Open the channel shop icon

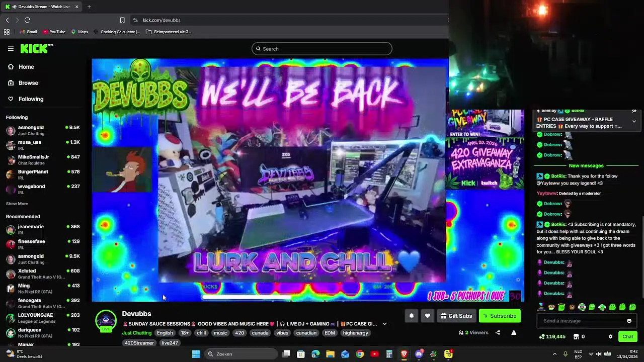click(576, 337)
